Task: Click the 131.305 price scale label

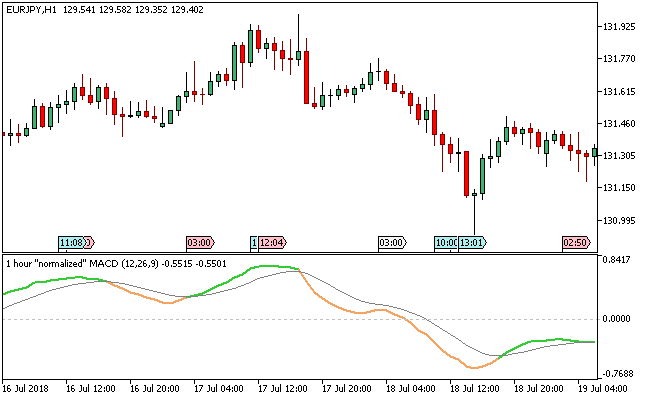Action: point(622,156)
